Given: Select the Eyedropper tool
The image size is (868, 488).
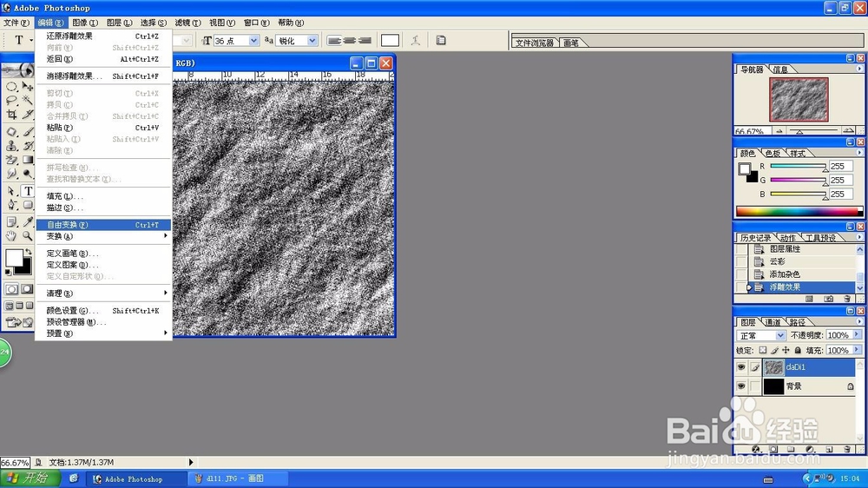Looking at the screenshot, I should point(28,222).
